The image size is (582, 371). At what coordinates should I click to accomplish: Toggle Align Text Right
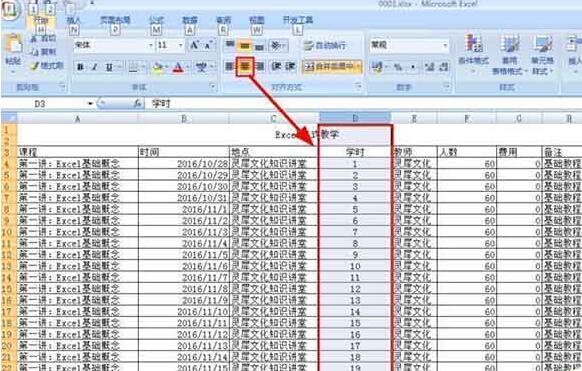(x=260, y=67)
